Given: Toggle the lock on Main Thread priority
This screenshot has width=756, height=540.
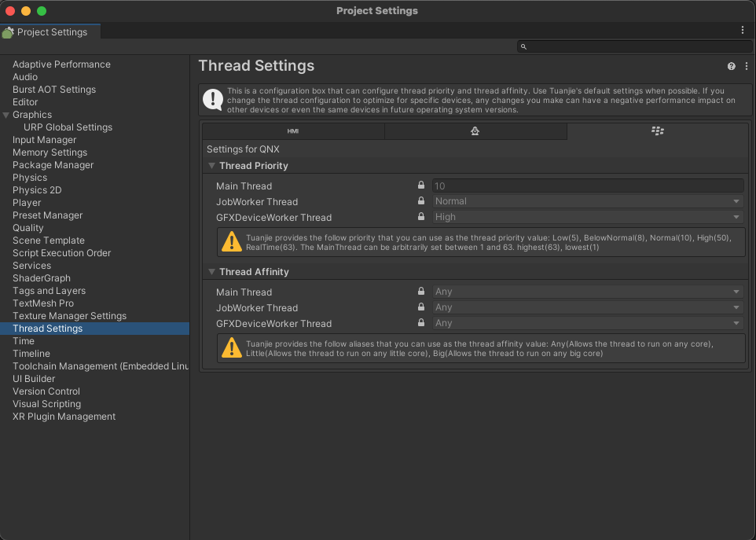Looking at the screenshot, I should click(x=421, y=185).
